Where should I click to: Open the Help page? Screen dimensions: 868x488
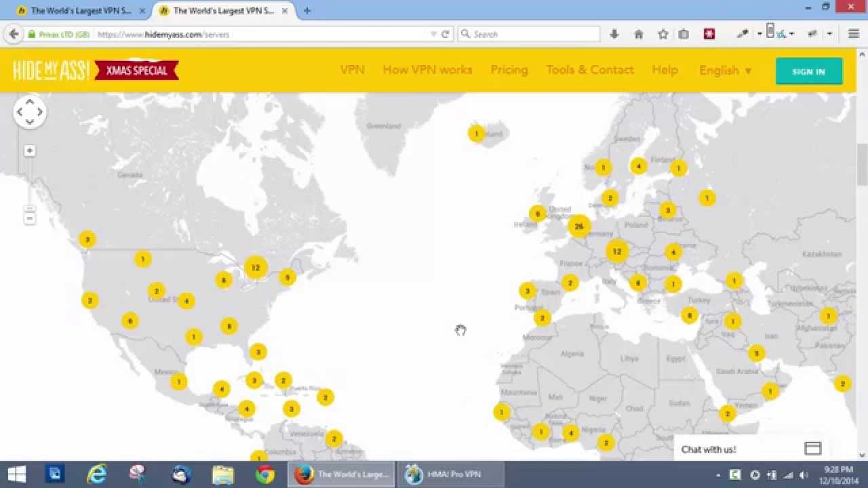coord(665,70)
